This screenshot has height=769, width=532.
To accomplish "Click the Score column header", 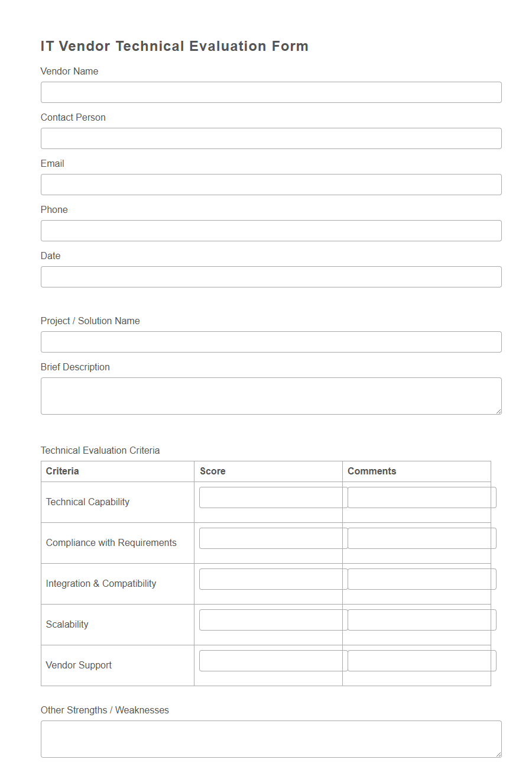I will [212, 471].
